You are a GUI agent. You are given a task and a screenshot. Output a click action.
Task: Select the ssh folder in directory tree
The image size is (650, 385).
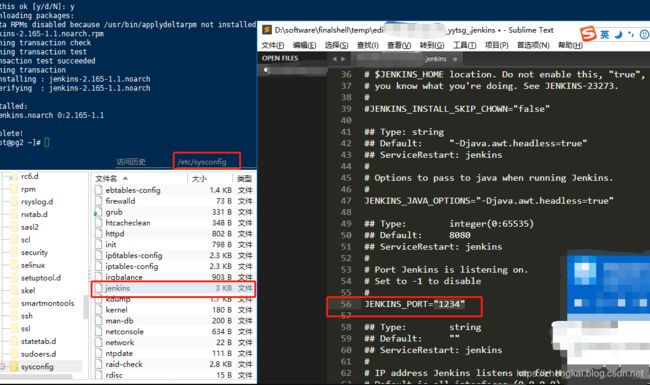(x=27, y=316)
